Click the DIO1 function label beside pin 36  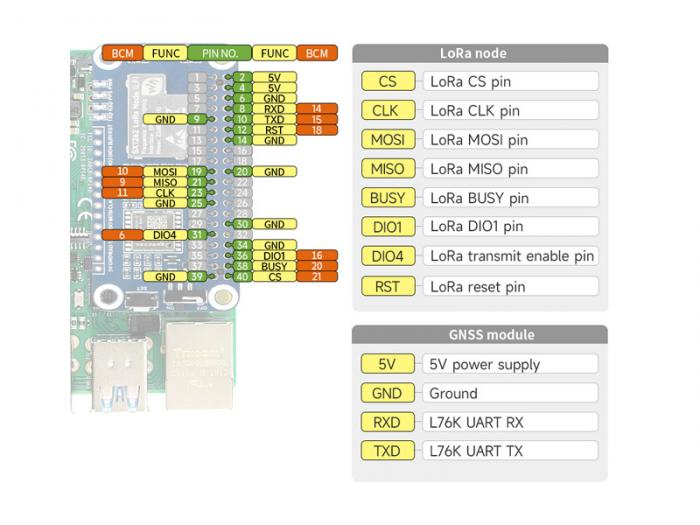[274, 255]
